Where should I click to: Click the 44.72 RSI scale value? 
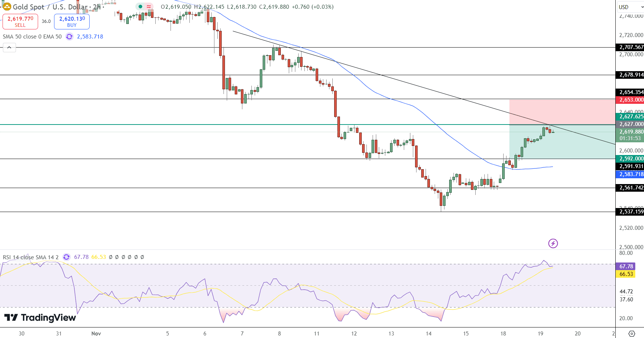pos(626,292)
